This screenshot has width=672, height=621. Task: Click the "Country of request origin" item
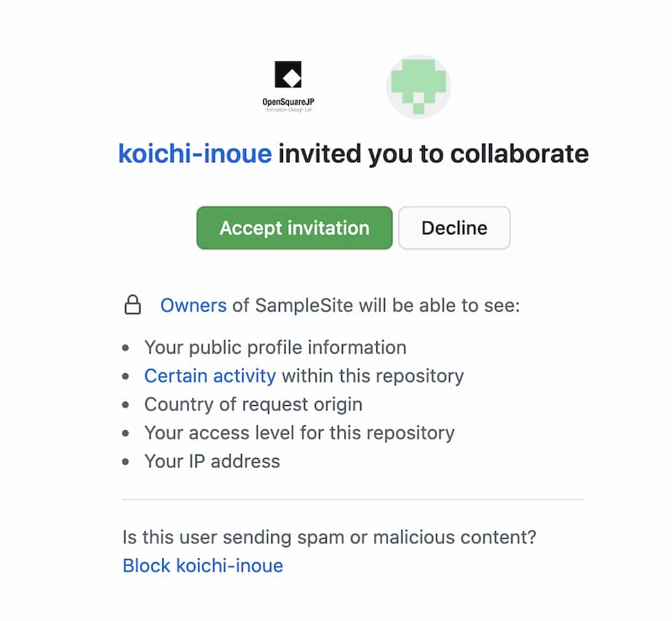tap(253, 404)
